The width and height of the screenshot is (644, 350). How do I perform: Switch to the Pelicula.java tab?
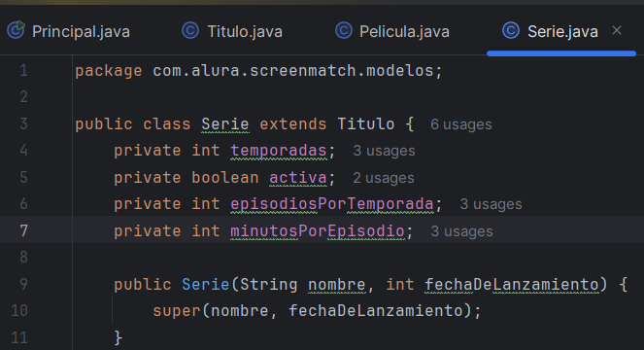click(404, 32)
